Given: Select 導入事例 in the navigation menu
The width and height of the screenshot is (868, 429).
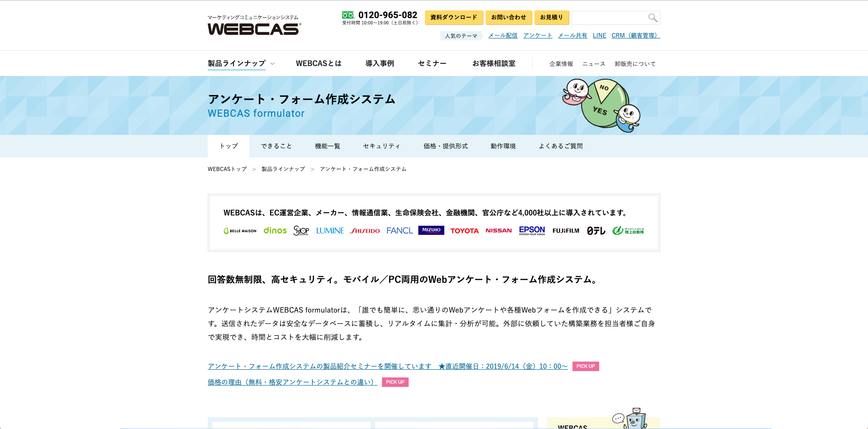Looking at the screenshot, I should [379, 63].
